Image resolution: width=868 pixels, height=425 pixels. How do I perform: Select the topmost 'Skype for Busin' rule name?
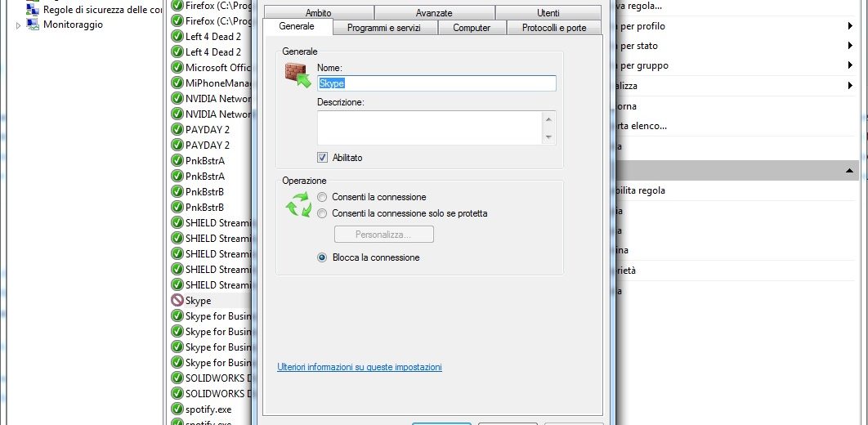click(x=218, y=316)
